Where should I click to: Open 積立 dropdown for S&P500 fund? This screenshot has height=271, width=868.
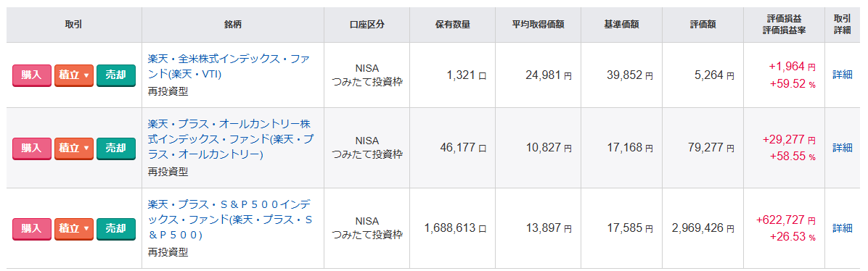coord(74,228)
